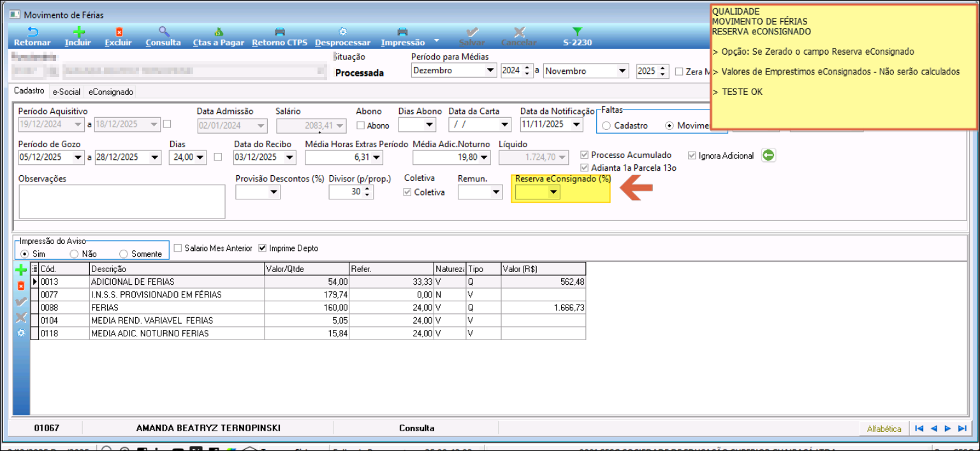
Task: Switch to the eConsignado tab
Action: [x=111, y=92]
